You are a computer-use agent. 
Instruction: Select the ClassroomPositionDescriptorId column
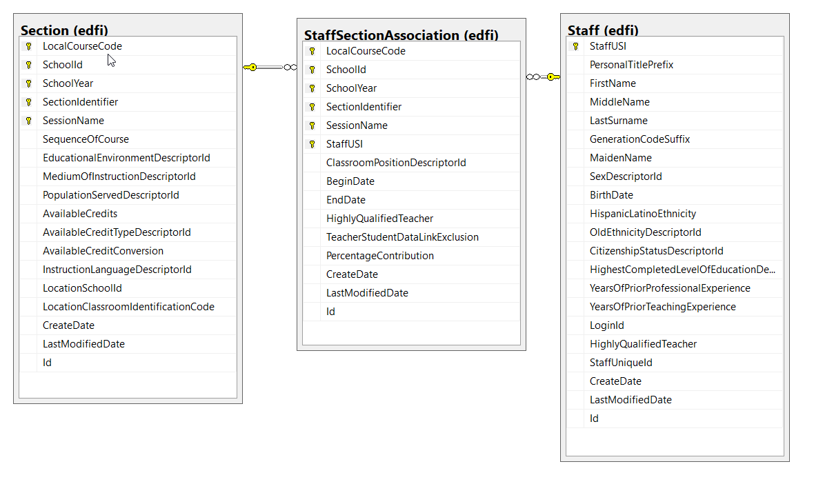(412, 163)
